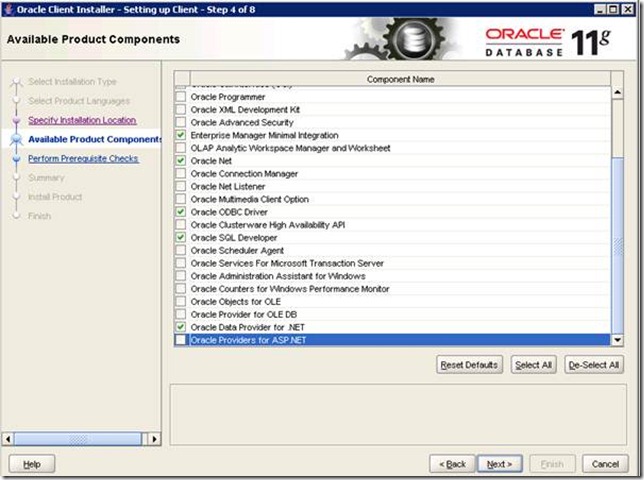The image size is (644, 480).
Task: Open the Specify Installation Location step link
Action: click(x=82, y=120)
